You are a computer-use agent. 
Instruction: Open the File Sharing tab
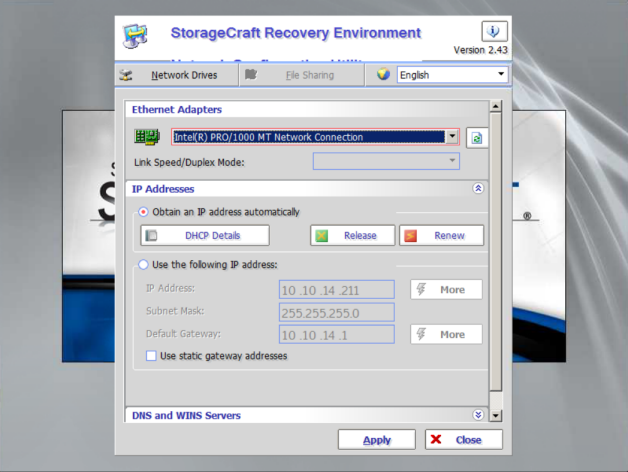(302, 75)
